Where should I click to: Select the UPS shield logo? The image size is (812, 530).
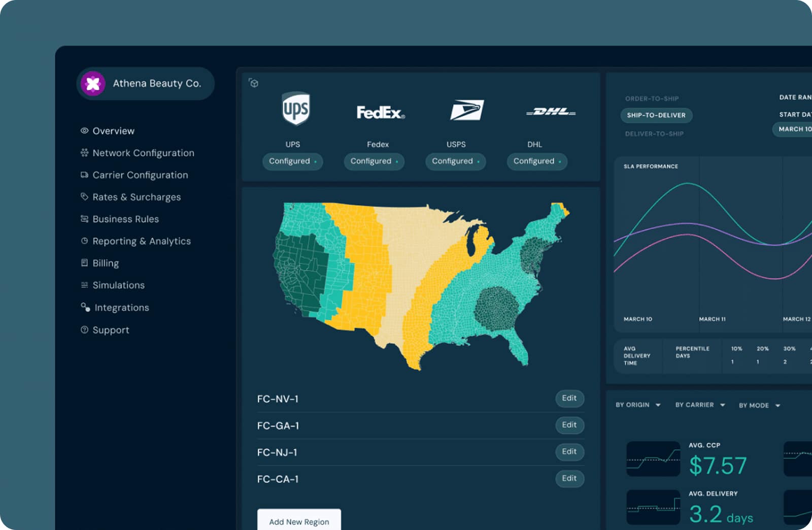click(x=296, y=108)
